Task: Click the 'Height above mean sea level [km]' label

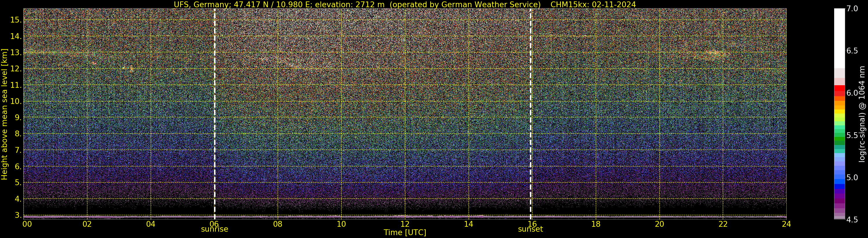Action: pos(4,114)
